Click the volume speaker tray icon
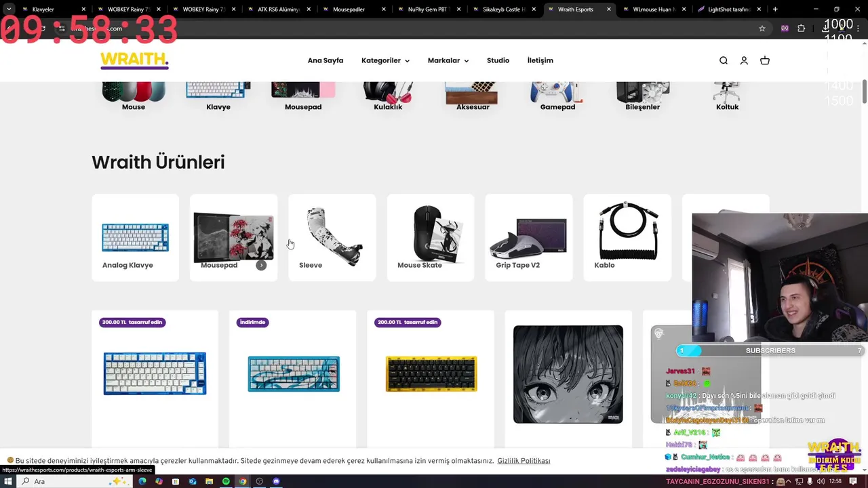The height and width of the screenshot is (488, 868). (821, 481)
